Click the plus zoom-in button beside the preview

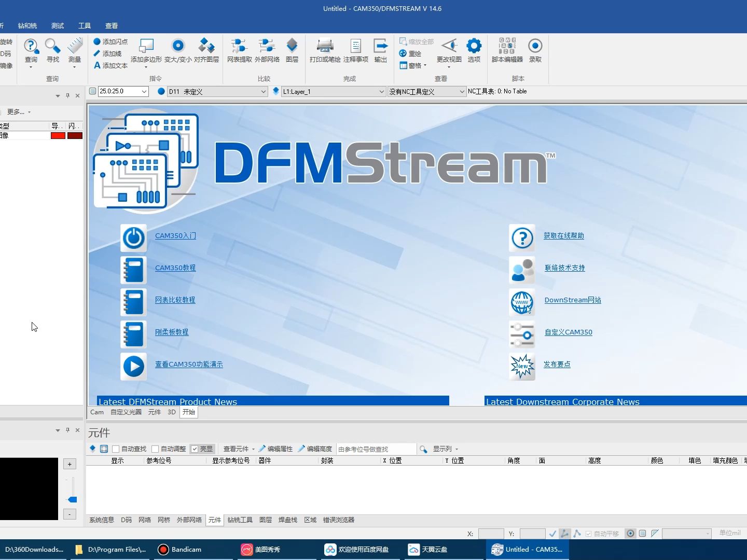pyautogui.click(x=70, y=464)
